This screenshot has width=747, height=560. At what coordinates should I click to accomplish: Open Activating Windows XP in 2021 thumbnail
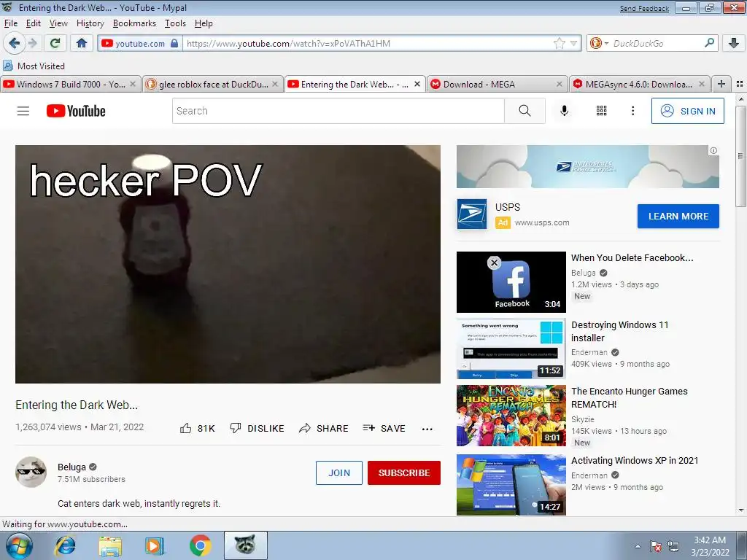tap(511, 485)
